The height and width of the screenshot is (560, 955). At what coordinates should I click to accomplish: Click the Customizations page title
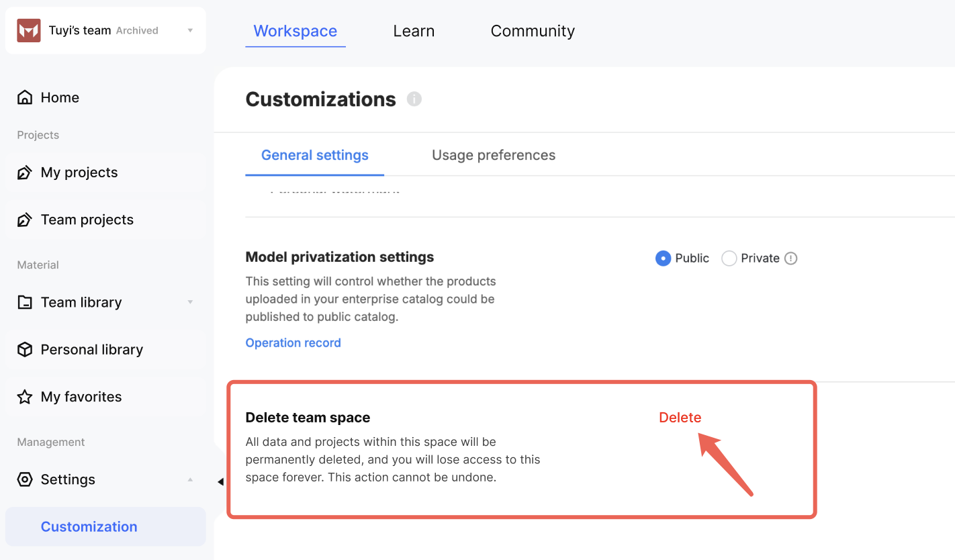(321, 99)
